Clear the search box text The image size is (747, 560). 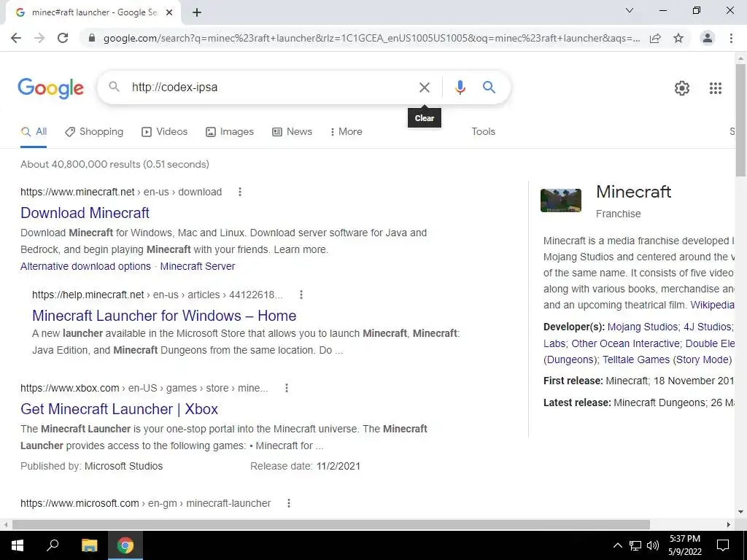click(x=424, y=87)
